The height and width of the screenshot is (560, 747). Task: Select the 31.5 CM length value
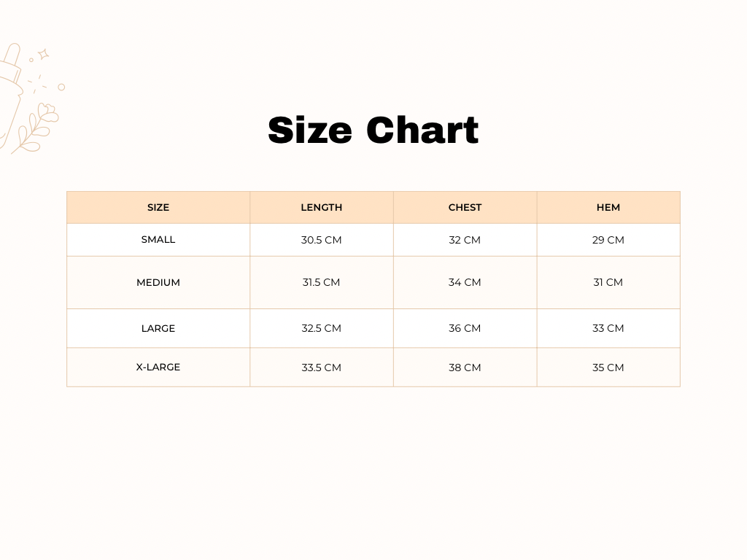tap(321, 282)
